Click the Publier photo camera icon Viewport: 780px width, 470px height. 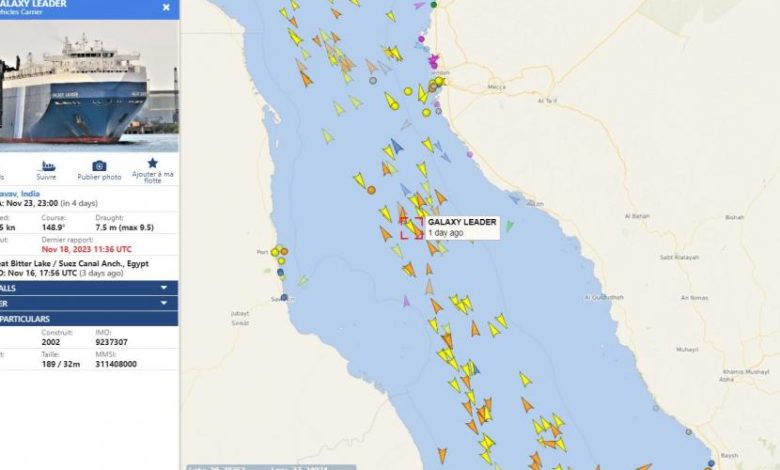99,166
